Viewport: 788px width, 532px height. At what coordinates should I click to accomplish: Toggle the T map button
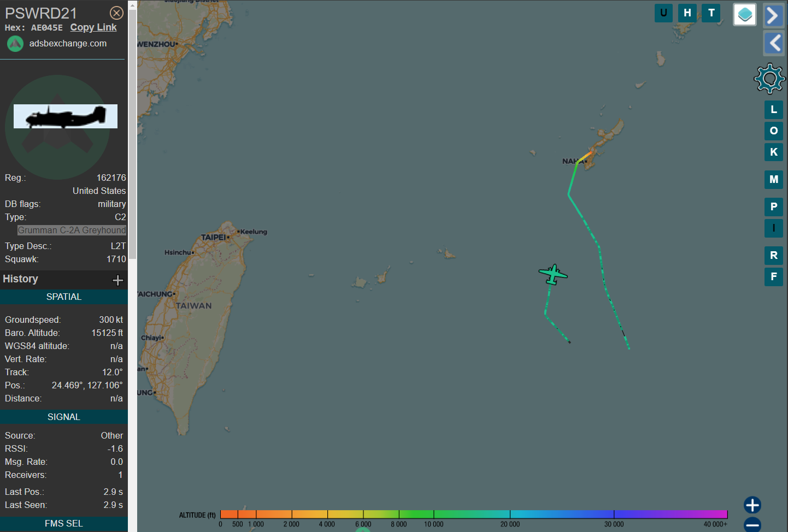pyautogui.click(x=711, y=13)
